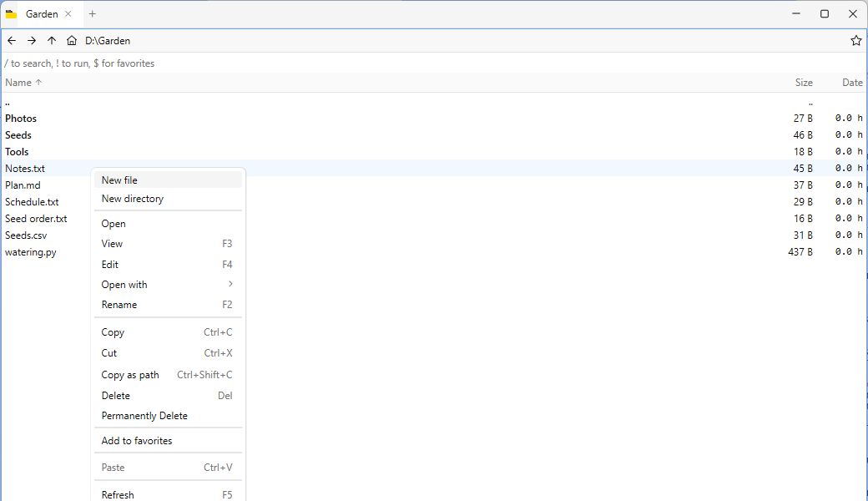Click View in the context menu
The height and width of the screenshot is (501, 868).
(169, 244)
